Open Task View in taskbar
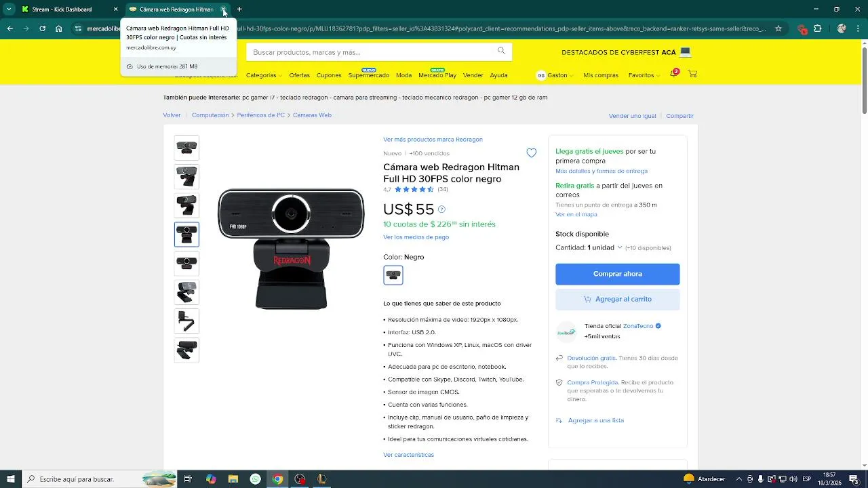 pos(188,479)
